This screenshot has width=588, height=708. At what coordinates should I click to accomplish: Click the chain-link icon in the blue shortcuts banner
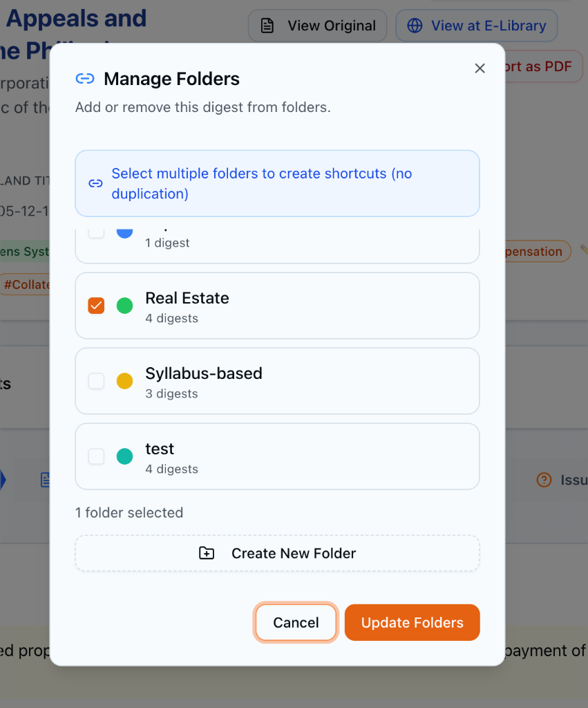click(94, 183)
